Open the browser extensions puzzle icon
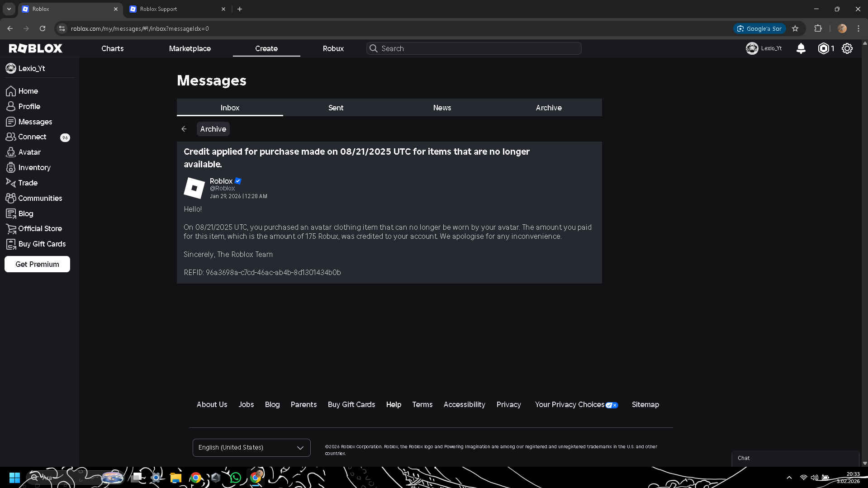 818,28
